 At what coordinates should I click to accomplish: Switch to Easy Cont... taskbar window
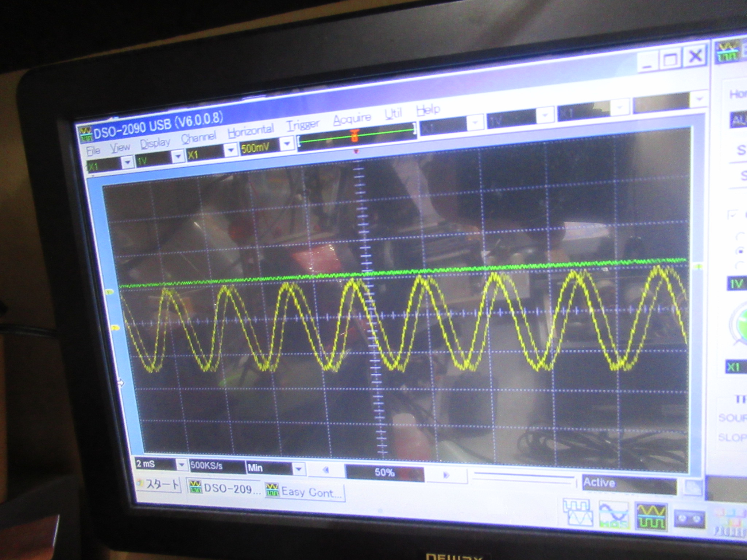pos(305,492)
